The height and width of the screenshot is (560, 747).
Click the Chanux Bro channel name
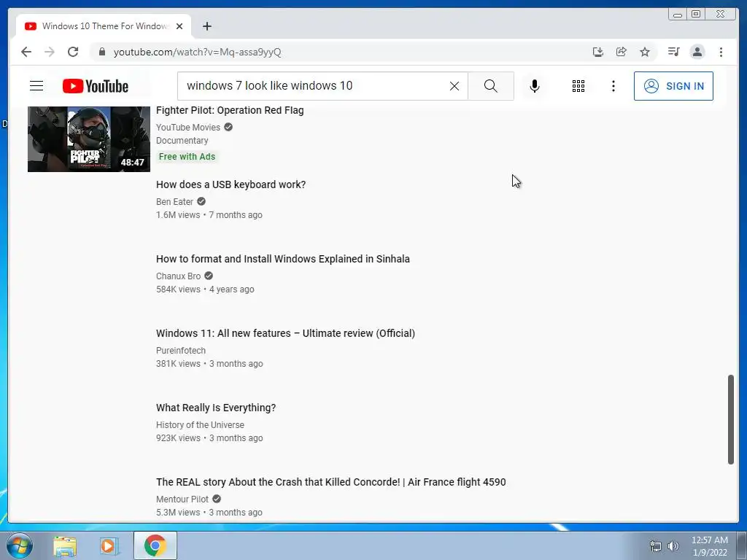pos(178,276)
